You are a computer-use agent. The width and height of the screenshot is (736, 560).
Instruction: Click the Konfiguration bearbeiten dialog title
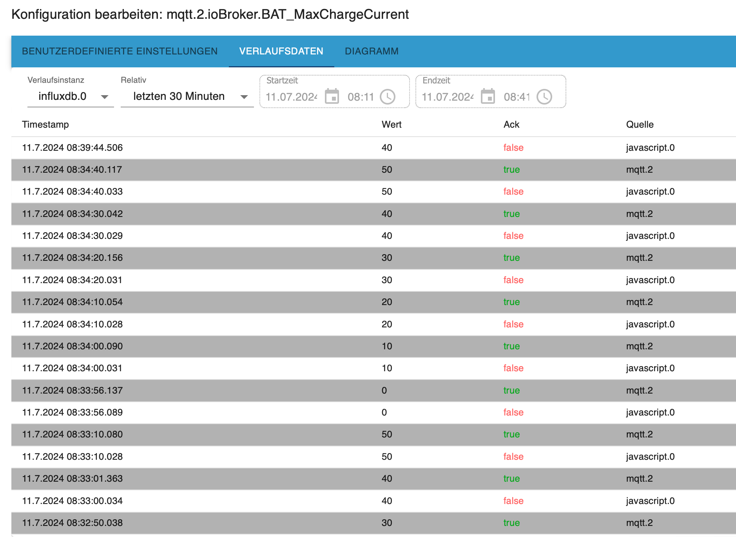click(x=210, y=14)
